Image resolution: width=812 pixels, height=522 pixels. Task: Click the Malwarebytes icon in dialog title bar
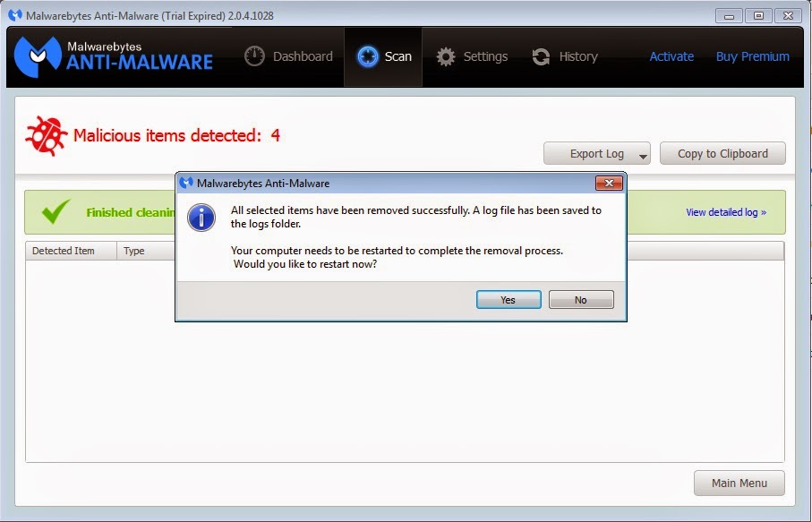pos(186,183)
